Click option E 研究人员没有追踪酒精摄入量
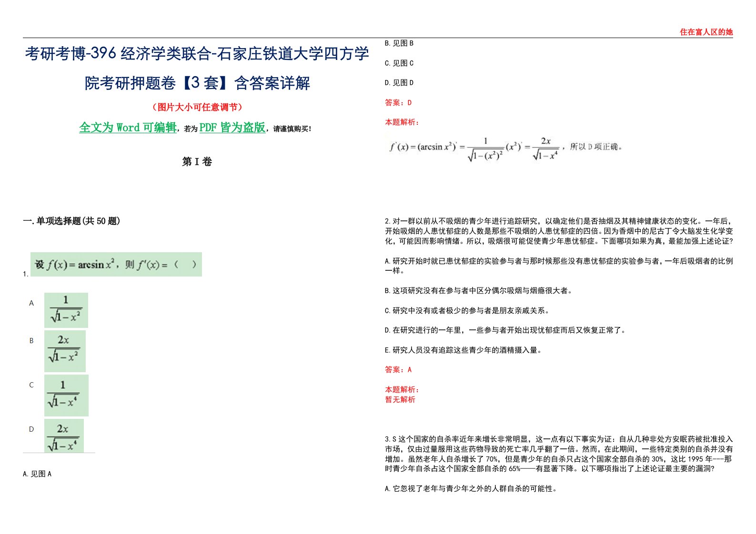Viewport: 756px width, 534px height. point(464,350)
